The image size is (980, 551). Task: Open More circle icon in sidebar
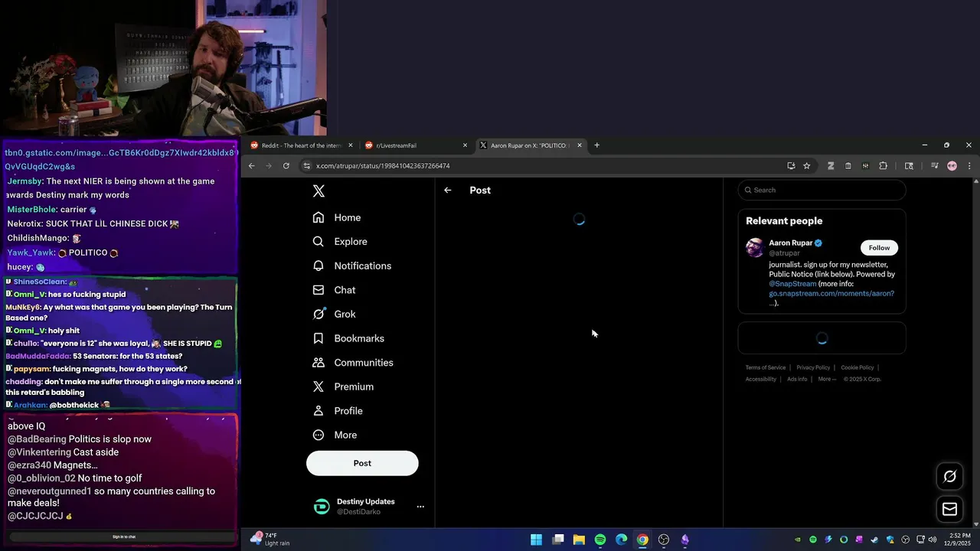click(318, 435)
